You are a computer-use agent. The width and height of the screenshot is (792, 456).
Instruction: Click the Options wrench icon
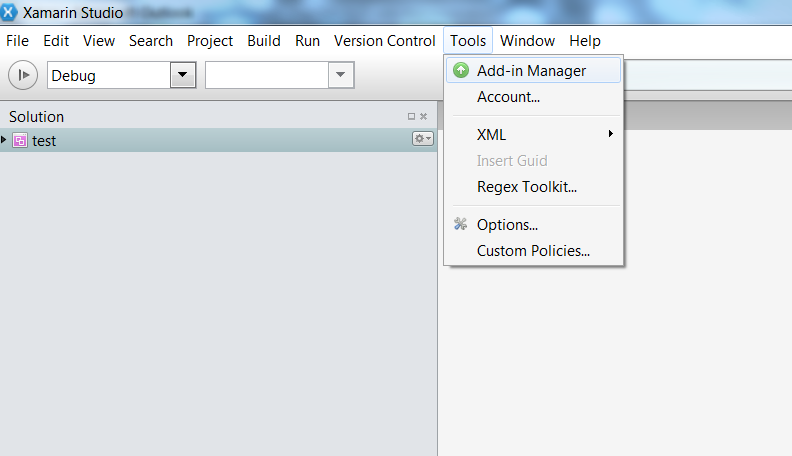pyautogui.click(x=460, y=224)
